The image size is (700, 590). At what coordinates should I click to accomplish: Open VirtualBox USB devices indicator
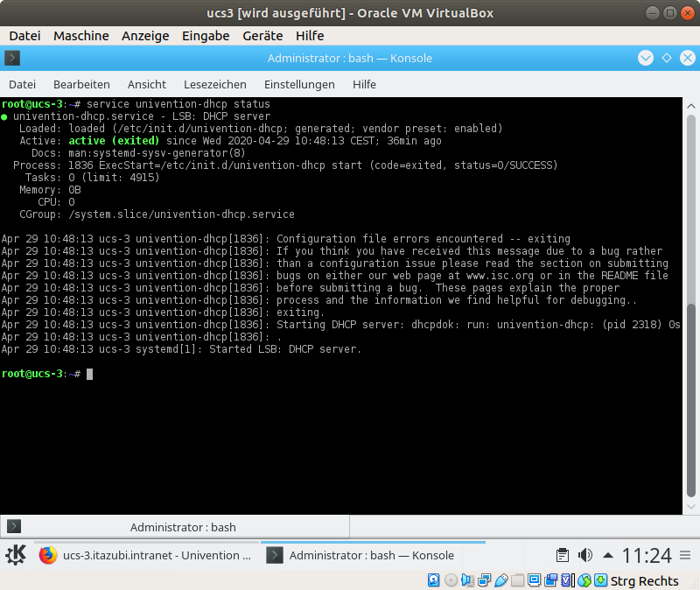(x=500, y=580)
